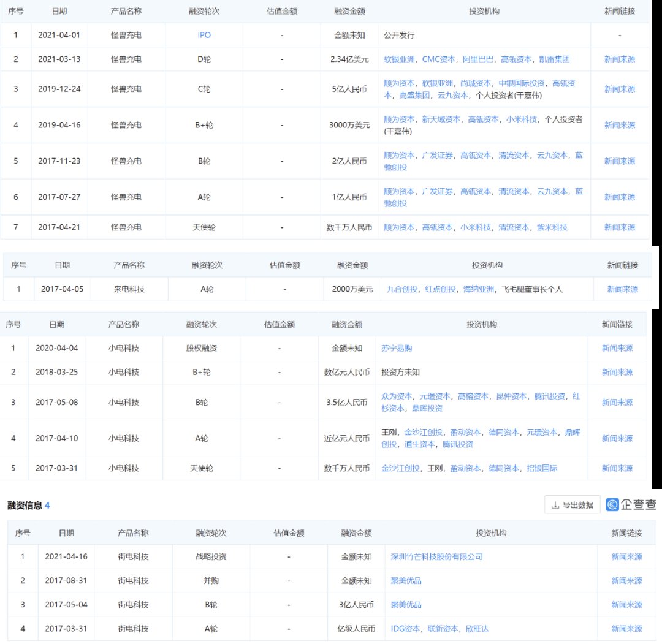
Task: Open CMC资本 investor link in D轮 row
Action: pos(439,59)
